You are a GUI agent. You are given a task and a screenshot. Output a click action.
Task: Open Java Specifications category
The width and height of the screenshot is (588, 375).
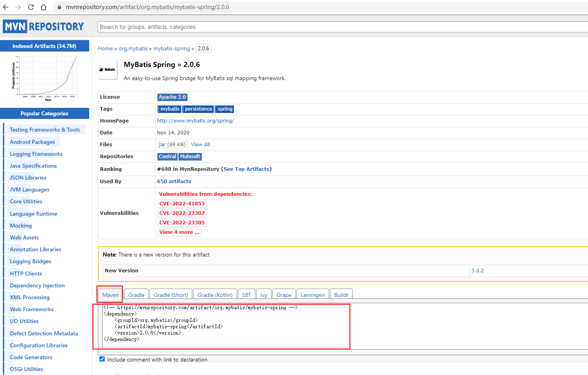(x=33, y=166)
